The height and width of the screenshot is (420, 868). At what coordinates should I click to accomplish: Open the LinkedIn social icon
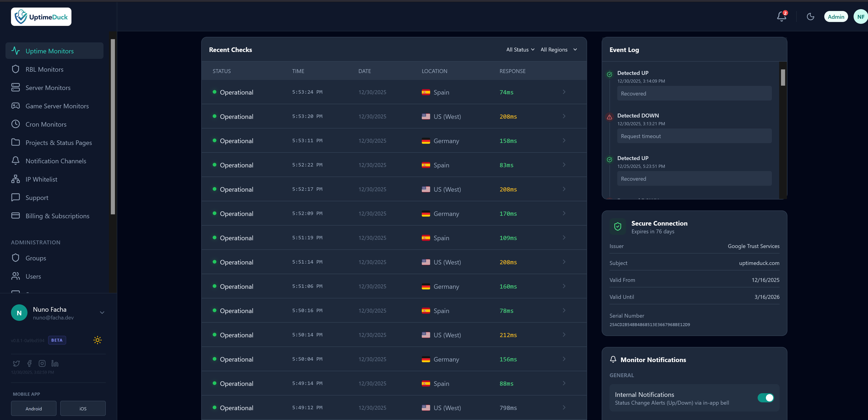tap(55, 363)
